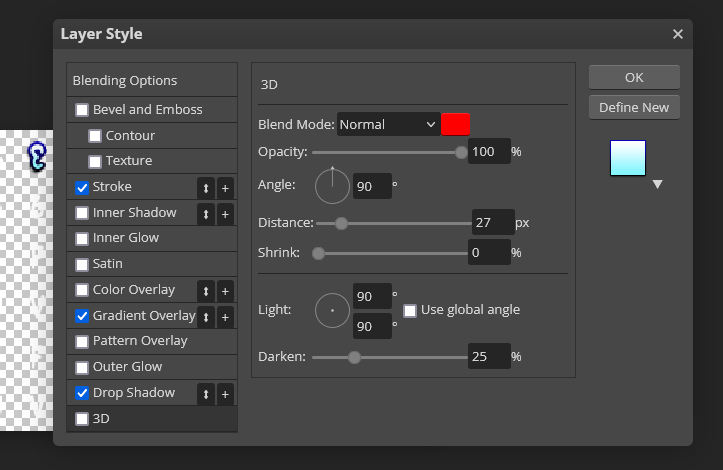The image size is (723, 470).
Task: Open the Blend Mode dropdown
Action: [388, 124]
